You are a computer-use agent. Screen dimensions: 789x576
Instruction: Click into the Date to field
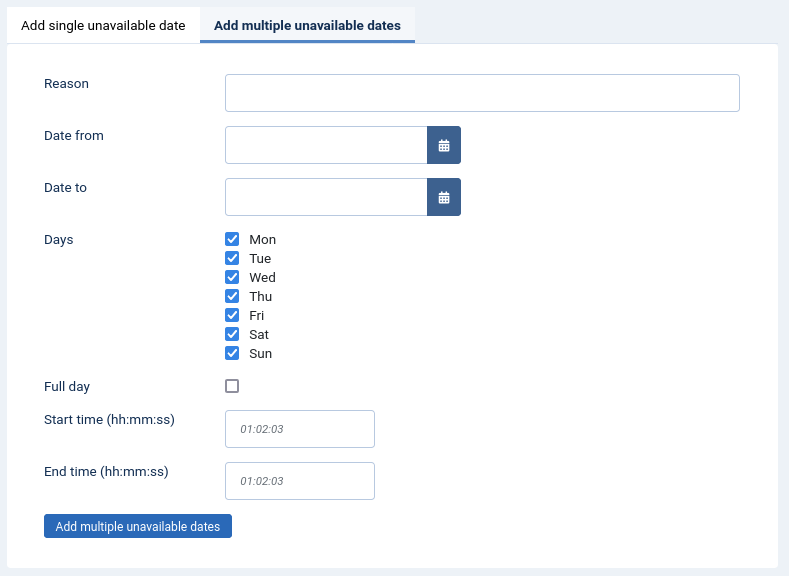pyautogui.click(x=326, y=197)
